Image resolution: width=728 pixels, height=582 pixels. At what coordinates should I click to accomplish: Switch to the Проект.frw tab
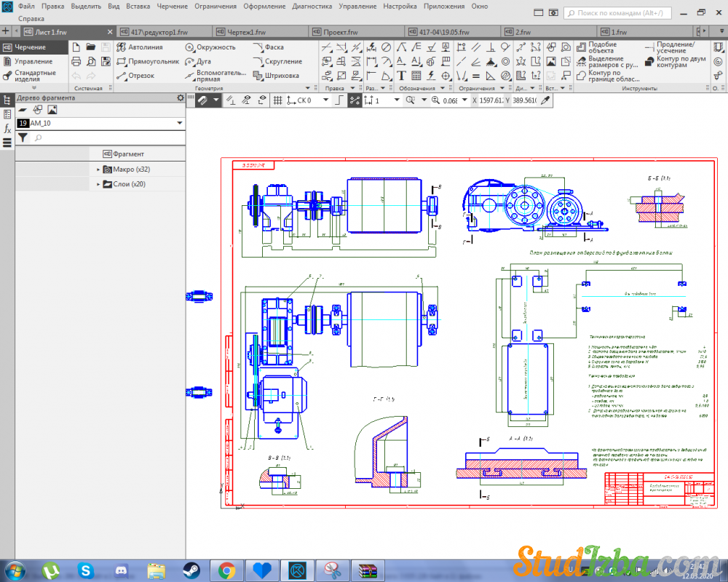pos(339,32)
